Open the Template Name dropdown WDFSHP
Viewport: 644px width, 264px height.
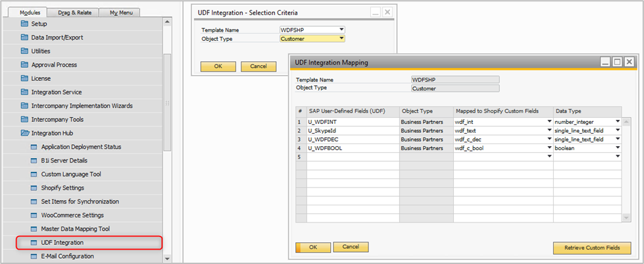(341, 30)
